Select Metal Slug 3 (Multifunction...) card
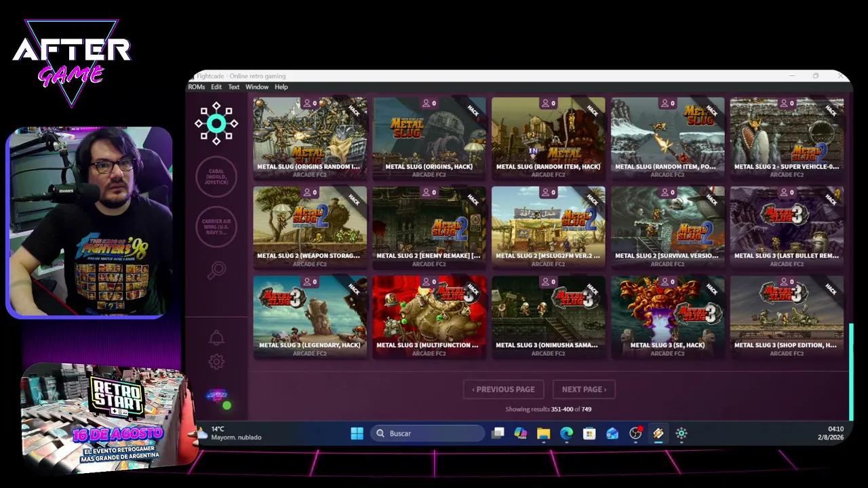The height and width of the screenshot is (488, 868). pos(429,318)
